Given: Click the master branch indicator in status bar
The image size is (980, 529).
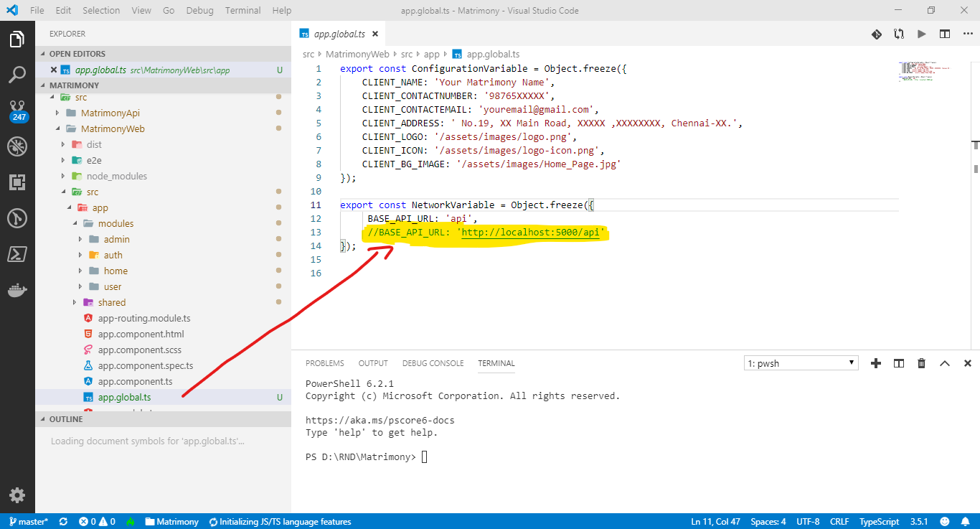Looking at the screenshot, I should (x=27, y=522).
